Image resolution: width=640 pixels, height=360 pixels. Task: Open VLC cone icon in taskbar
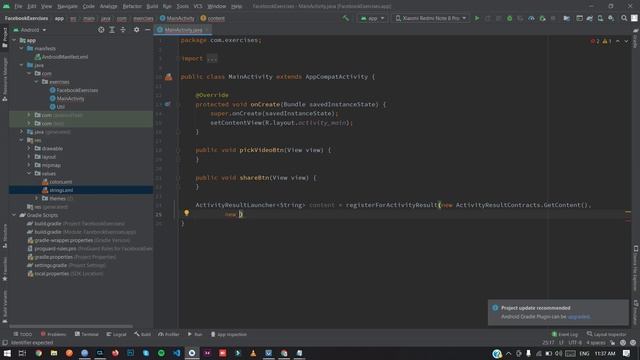[x=253, y=353]
